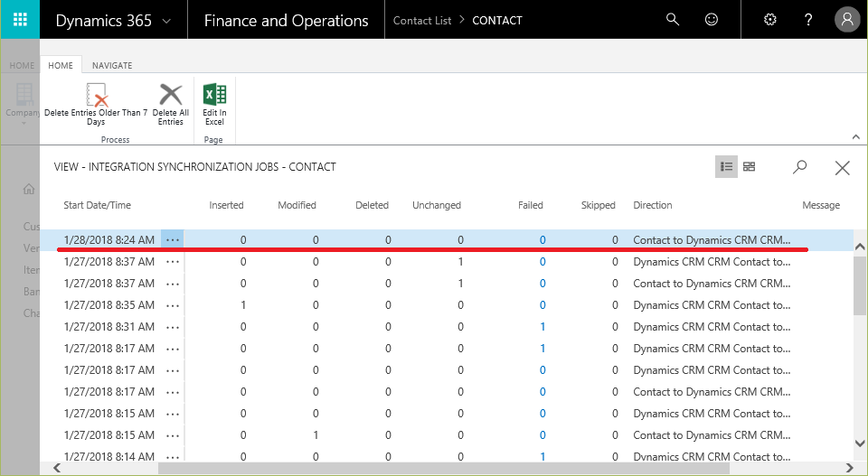The image size is (868, 476).
Task: Open row menu for 1/28/2018 8:24 AM
Action: point(173,240)
